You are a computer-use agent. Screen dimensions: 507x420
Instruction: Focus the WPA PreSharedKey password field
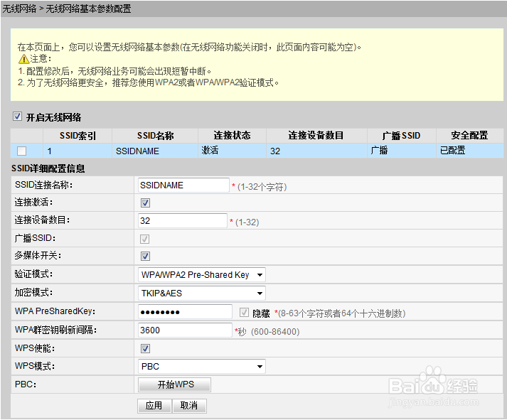click(x=185, y=312)
